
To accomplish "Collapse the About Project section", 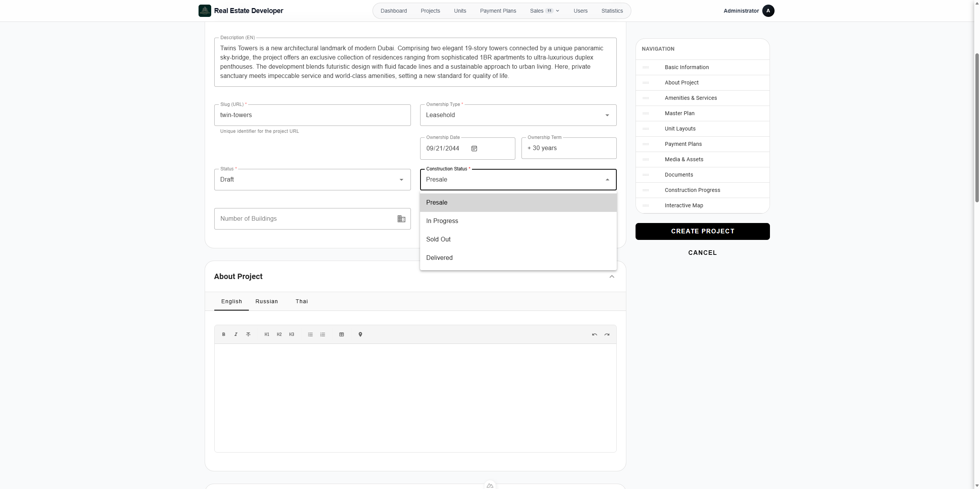I will [x=612, y=277].
